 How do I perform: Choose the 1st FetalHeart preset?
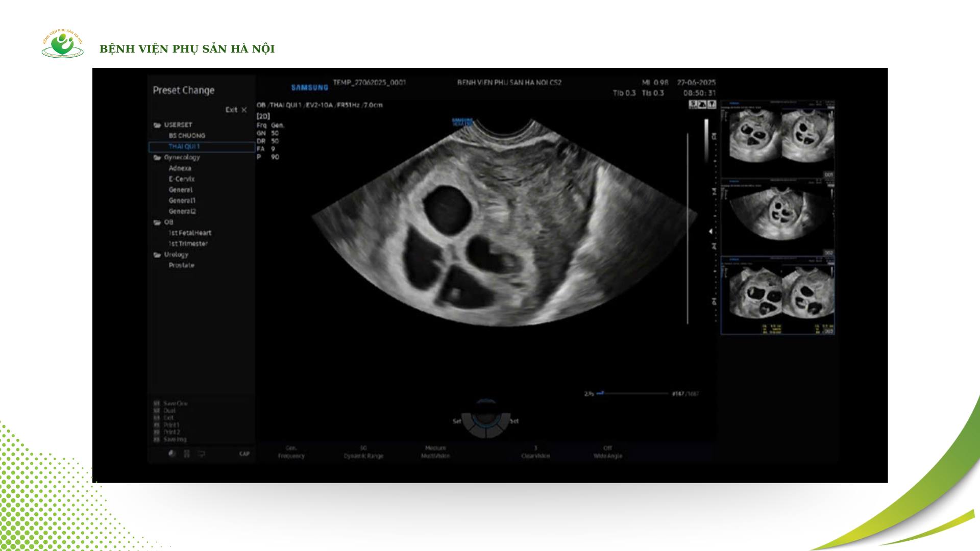pos(189,233)
